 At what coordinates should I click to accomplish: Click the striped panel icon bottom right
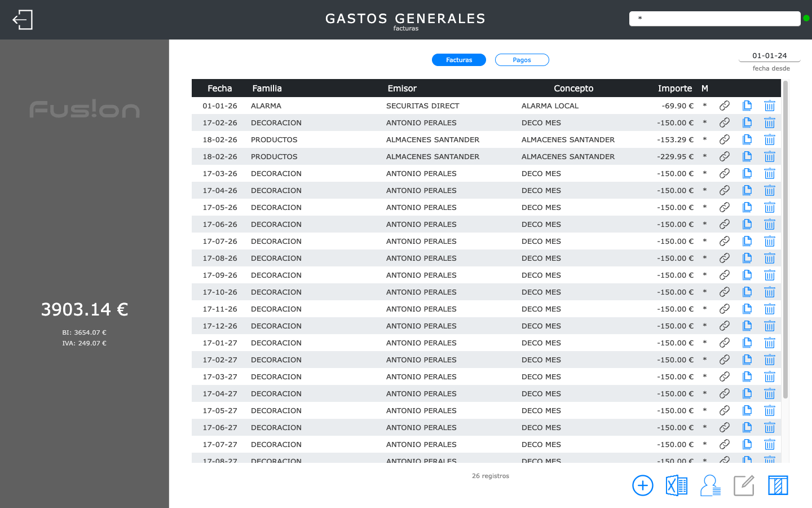(778, 485)
